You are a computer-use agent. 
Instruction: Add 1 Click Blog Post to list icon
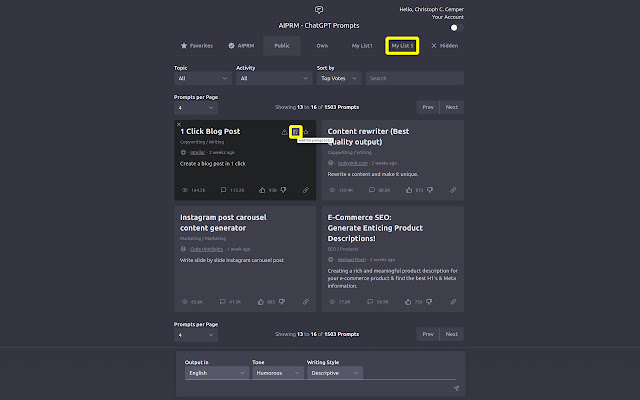click(x=296, y=132)
